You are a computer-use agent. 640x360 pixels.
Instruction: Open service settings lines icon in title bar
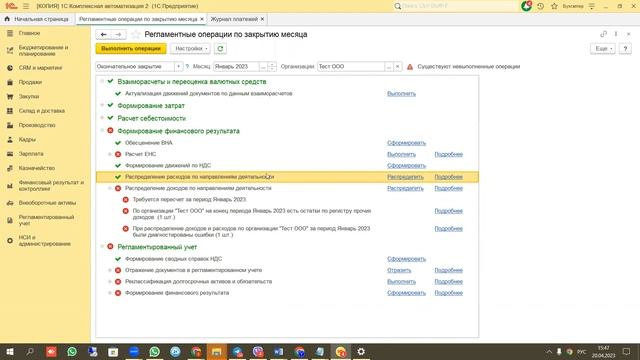pyautogui.click(x=592, y=6)
